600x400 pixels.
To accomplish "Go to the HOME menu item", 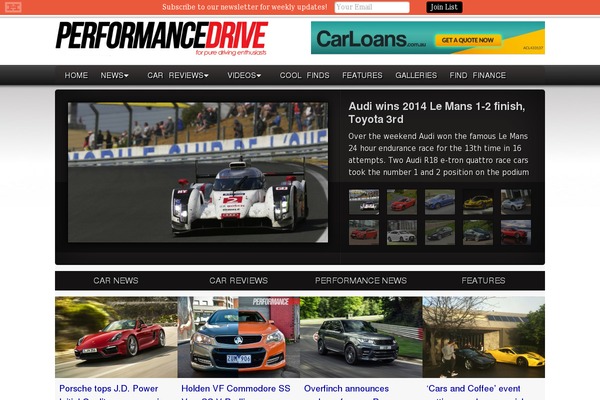I will coord(76,75).
